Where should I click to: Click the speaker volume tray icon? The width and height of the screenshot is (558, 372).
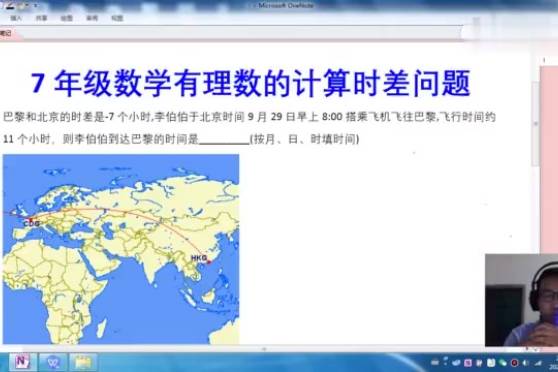tap(525, 363)
